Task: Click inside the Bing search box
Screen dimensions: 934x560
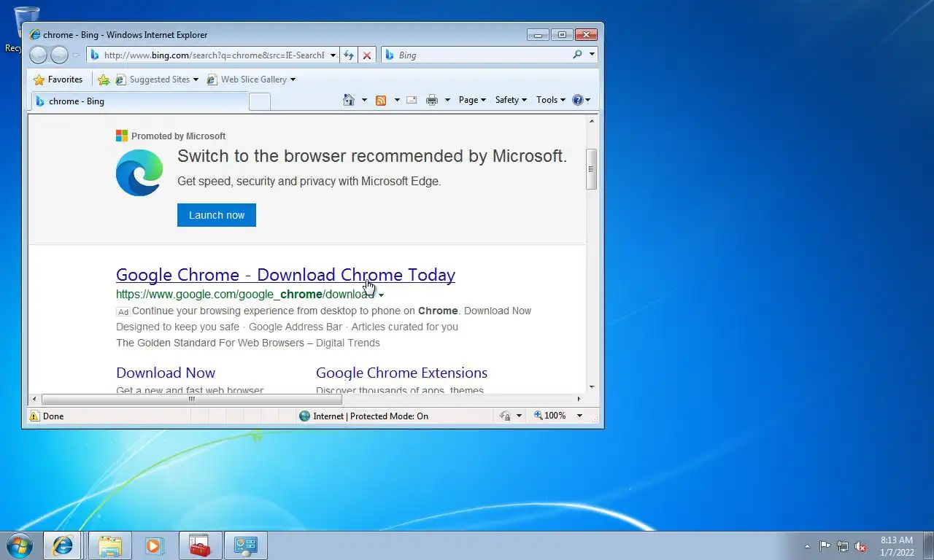Action: [x=478, y=55]
